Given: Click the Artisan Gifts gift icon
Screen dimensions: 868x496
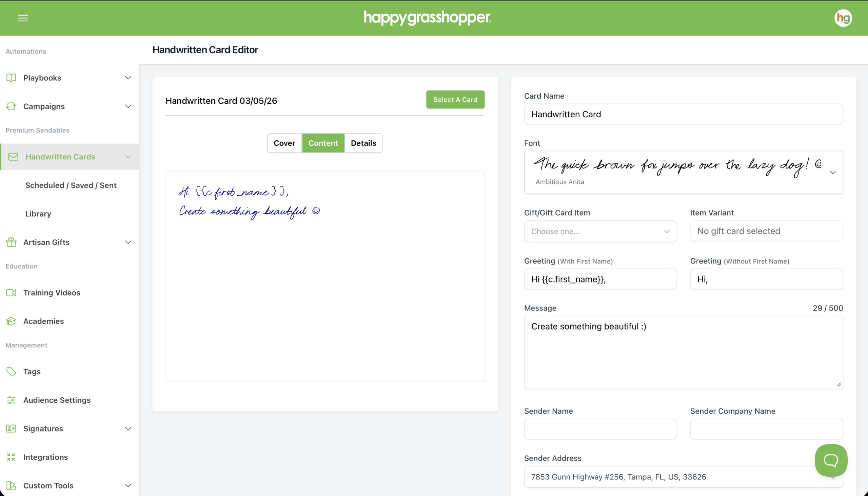Looking at the screenshot, I should [11, 242].
